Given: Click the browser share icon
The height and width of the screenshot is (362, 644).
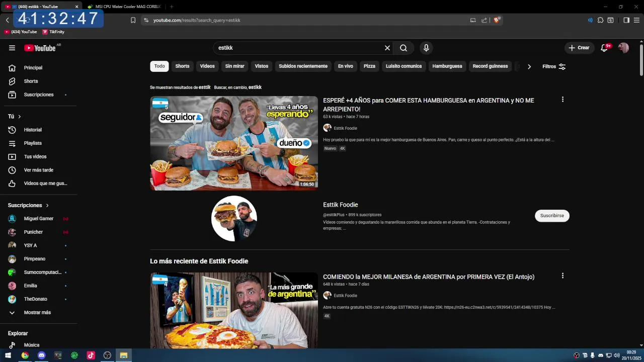Looking at the screenshot, I should 484,20.
